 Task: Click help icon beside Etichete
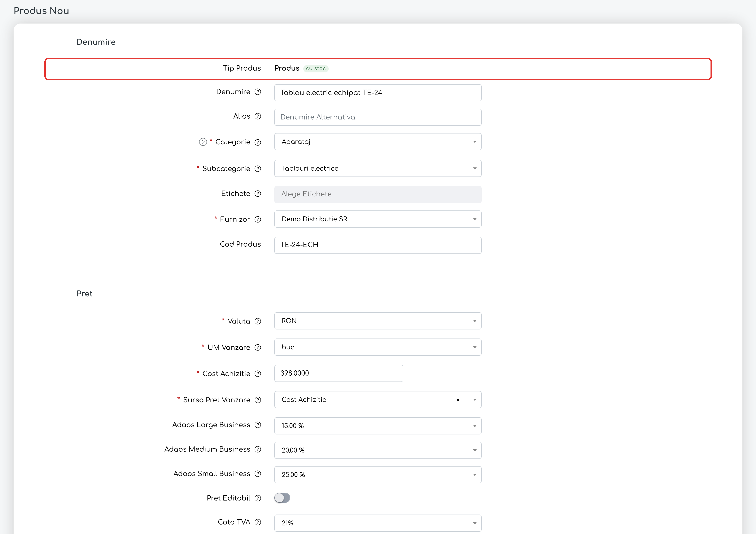pos(258,194)
